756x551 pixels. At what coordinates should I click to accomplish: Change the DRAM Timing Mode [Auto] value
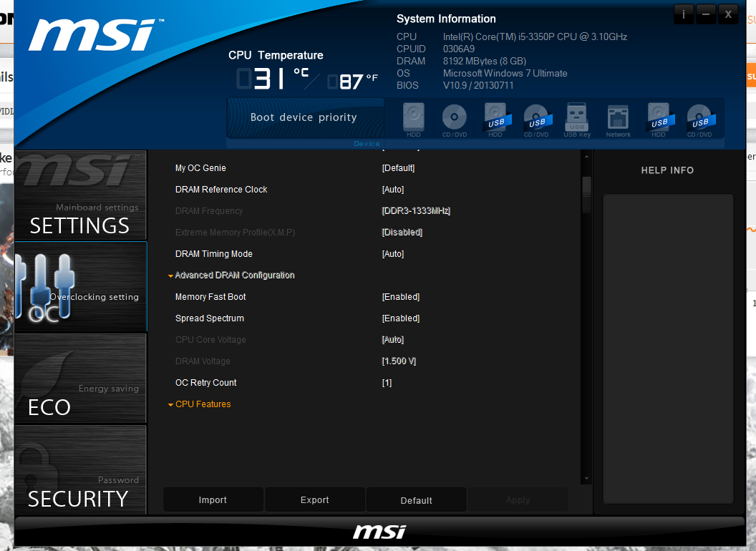[x=393, y=253]
